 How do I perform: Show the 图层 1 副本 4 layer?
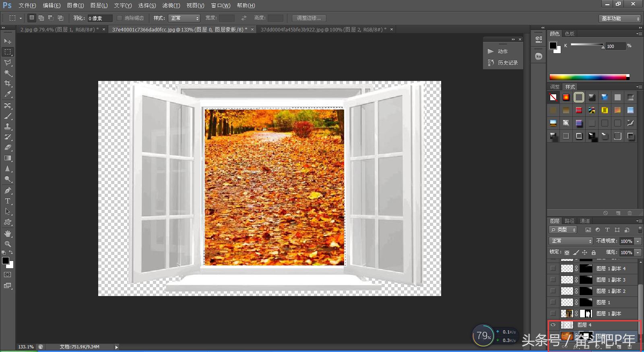coord(553,268)
